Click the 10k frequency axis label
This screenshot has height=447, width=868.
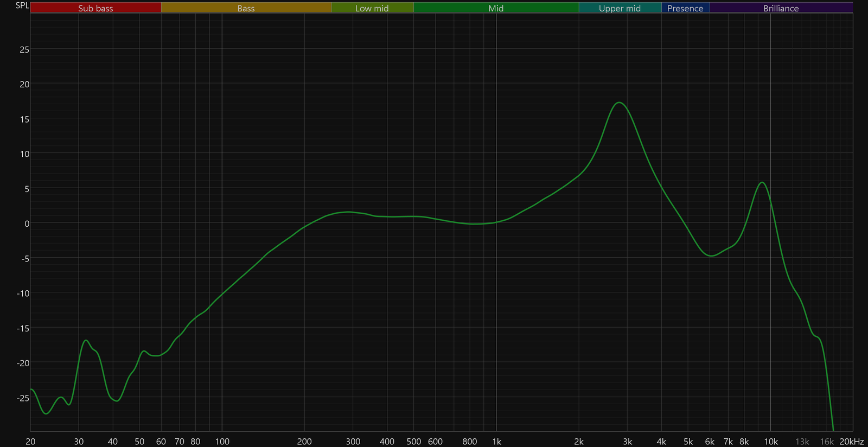tap(771, 442)
